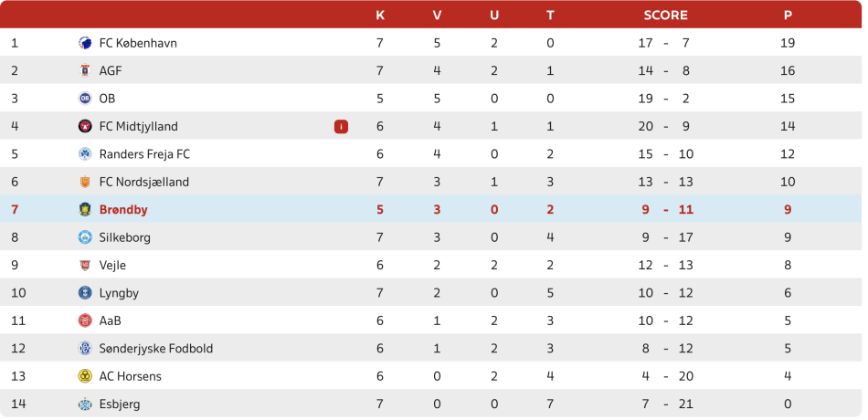Click the OB club logo icon
868x420 pixels.
[x=85, y=99]
